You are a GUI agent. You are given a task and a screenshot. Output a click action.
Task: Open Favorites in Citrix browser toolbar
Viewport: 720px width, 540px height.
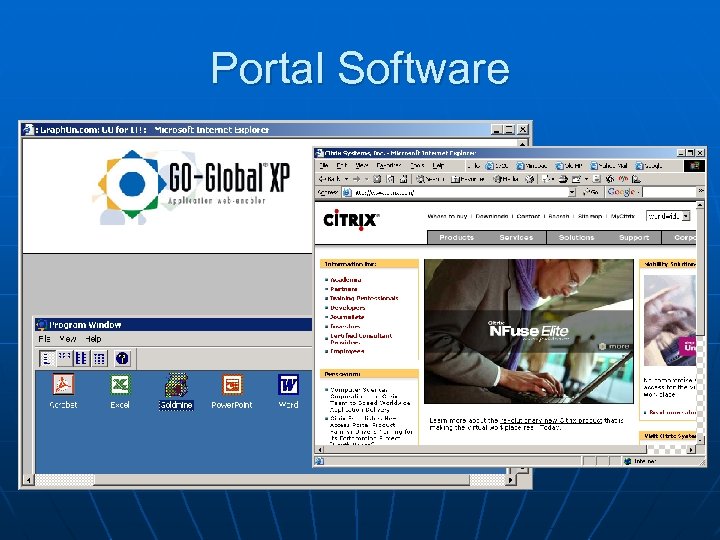468,179
